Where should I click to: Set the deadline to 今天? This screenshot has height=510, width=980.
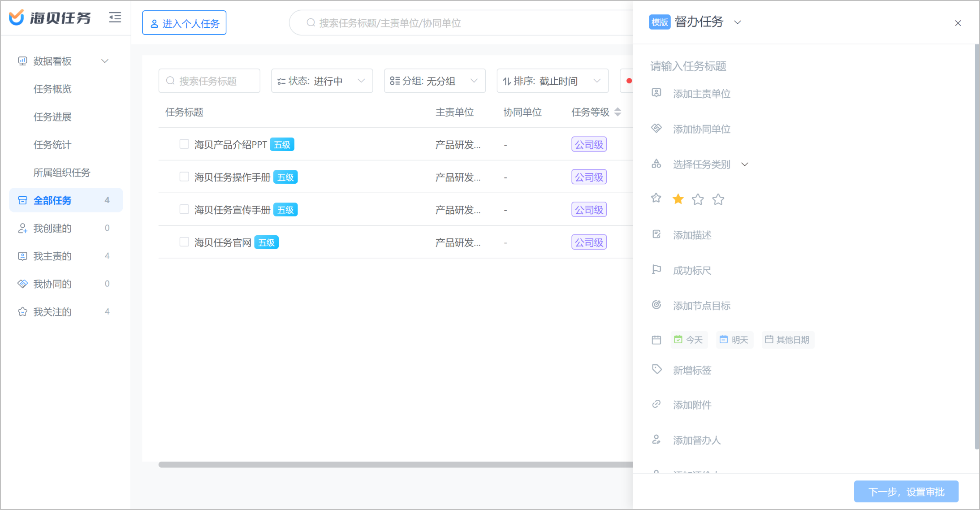(689, 340)
